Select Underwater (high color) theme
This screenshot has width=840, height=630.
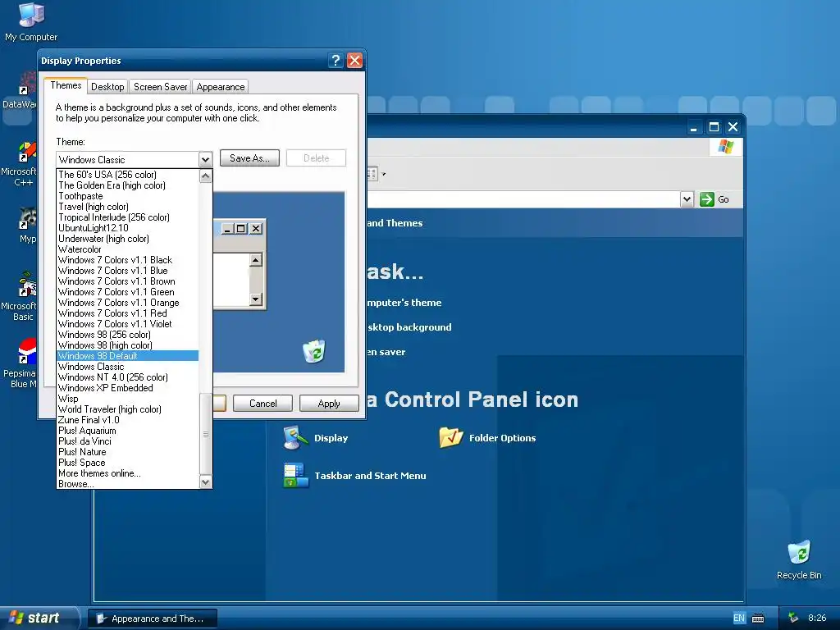(127, 239)
